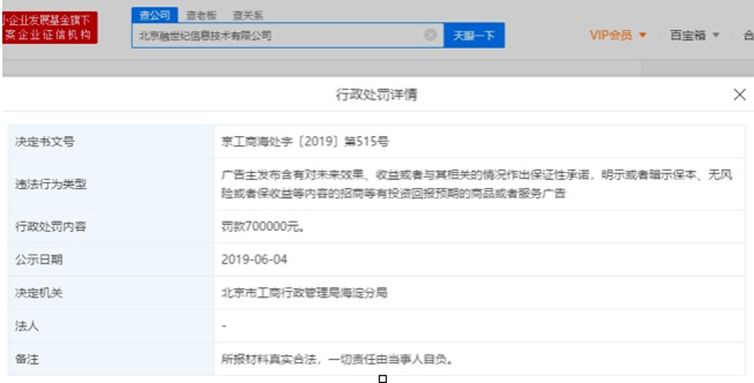Viewport: 754px width, 383px height.
Task: Click the 行政处罚内容 row label
Action: [x=50, y=226]
